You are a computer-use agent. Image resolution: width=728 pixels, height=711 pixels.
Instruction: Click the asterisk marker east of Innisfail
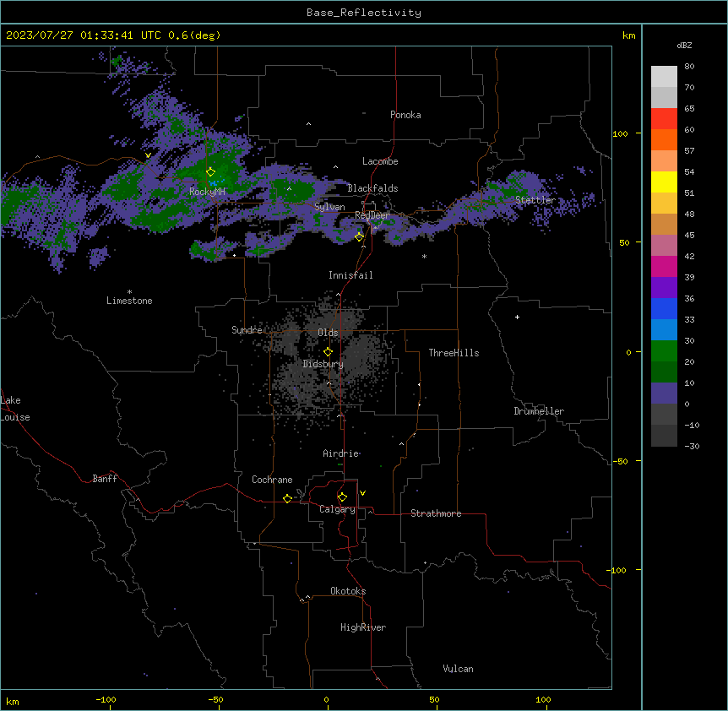click(424, 256)
